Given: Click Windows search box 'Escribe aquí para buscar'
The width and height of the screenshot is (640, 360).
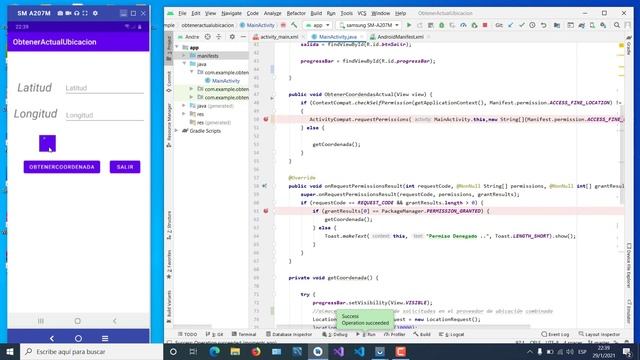Looking at the screenshot, I should click(91, 351).
